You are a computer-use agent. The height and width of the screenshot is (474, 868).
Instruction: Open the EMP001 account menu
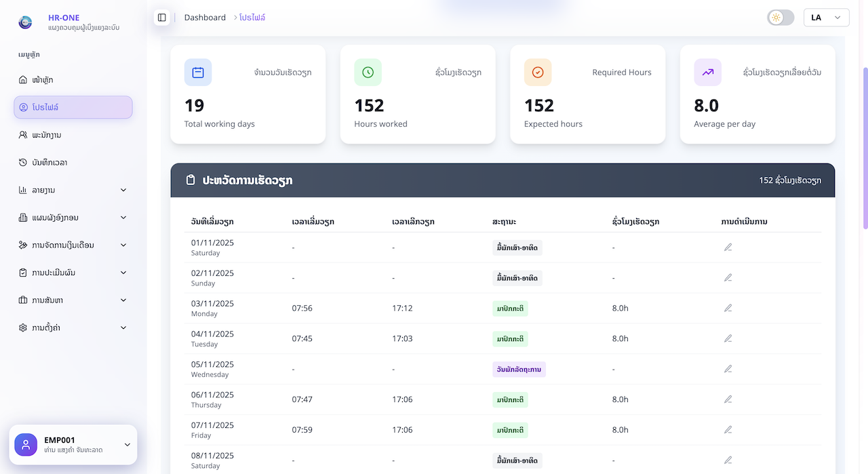click(x=127, y=445)
